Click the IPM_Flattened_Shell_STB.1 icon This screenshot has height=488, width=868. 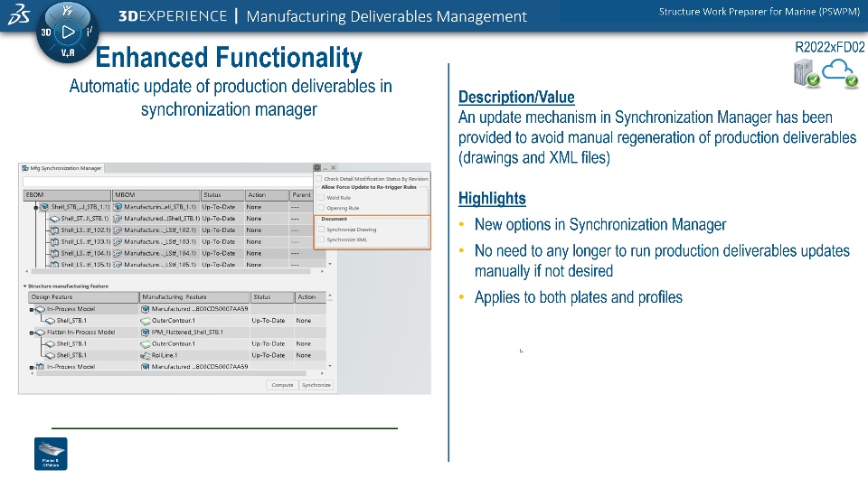[146, 333]
